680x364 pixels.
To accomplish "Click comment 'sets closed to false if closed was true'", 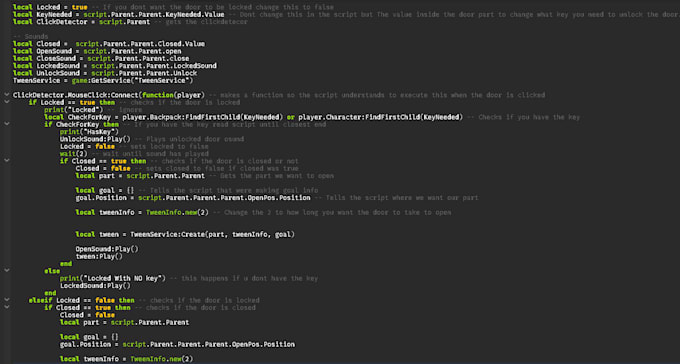I will pos(216,168).
